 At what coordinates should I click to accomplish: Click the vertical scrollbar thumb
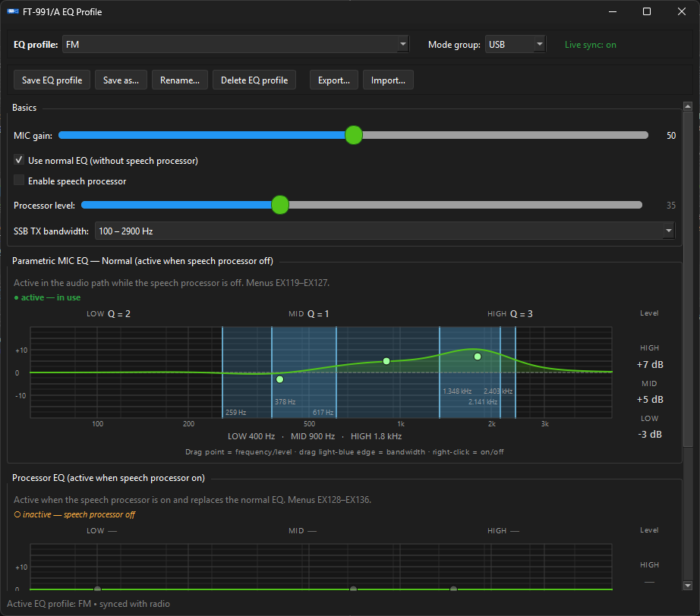(688, 278)
